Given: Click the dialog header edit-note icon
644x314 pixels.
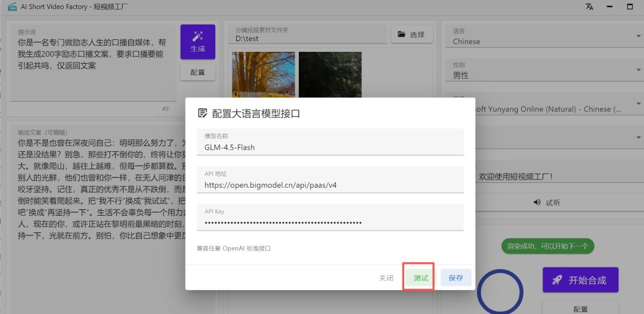Looking at the screenshot, I should click(x=202, y=113).
